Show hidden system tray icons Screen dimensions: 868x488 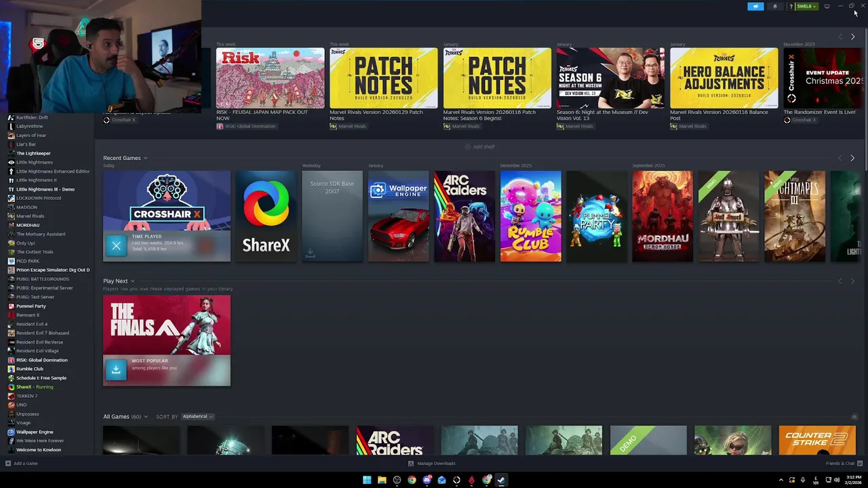click(x=781, y=480)
